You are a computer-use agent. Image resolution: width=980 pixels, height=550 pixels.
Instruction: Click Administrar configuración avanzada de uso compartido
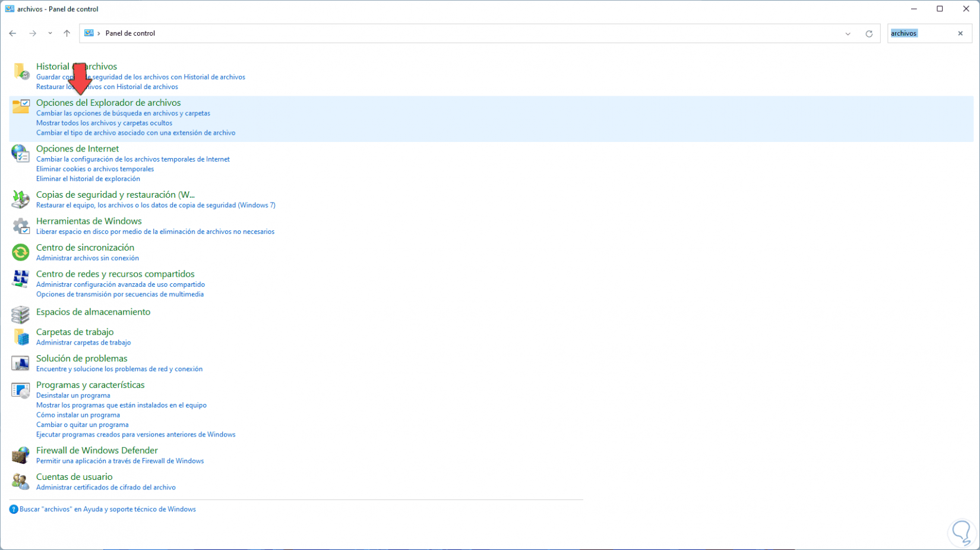[x=121, y=285]
